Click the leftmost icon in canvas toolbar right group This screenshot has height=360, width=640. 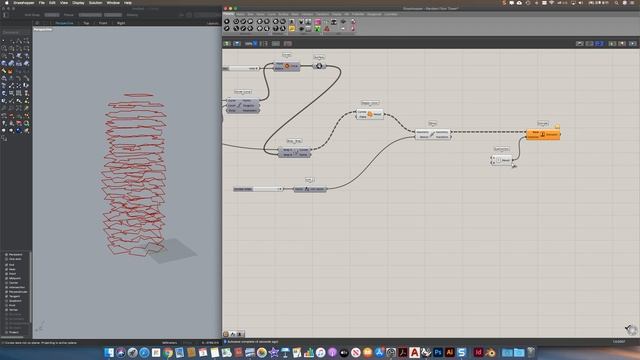pyautogui.click(x=580, y=43)
